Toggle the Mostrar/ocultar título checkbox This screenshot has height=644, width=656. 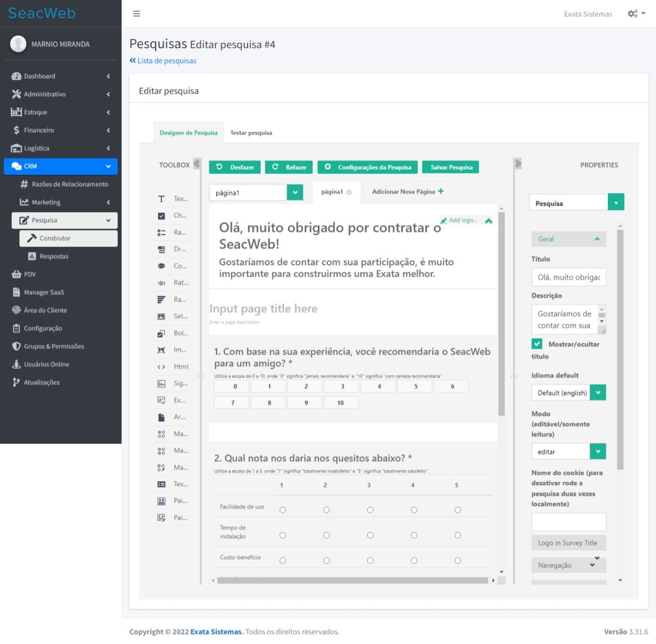pos(537,344)
